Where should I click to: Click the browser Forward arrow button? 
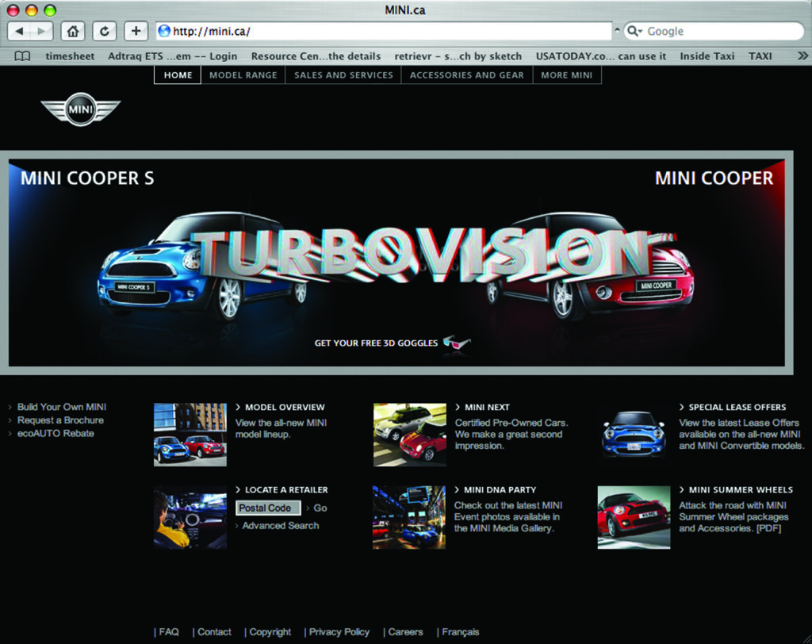click(41, 31)
